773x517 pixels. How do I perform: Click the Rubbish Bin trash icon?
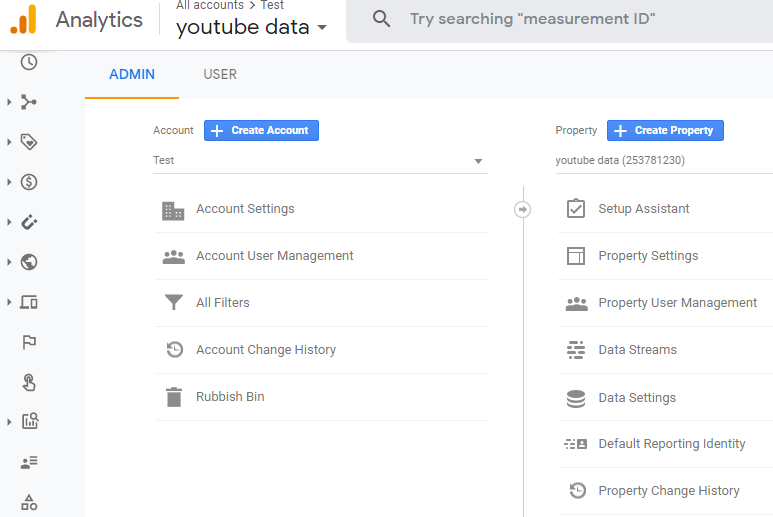(x=174, y=397)
